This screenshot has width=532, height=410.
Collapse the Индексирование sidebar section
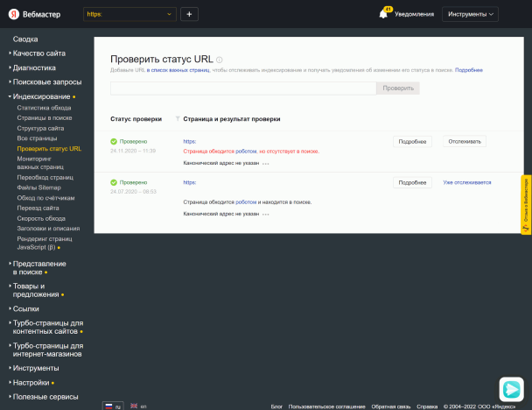click(x=41, y=96)
